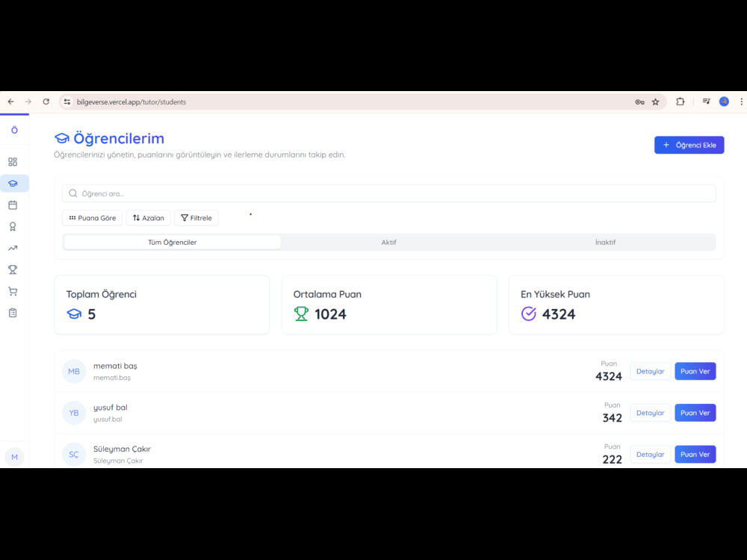
Task: Click the Öğrenci Ekle button
Action: point(689,146)
